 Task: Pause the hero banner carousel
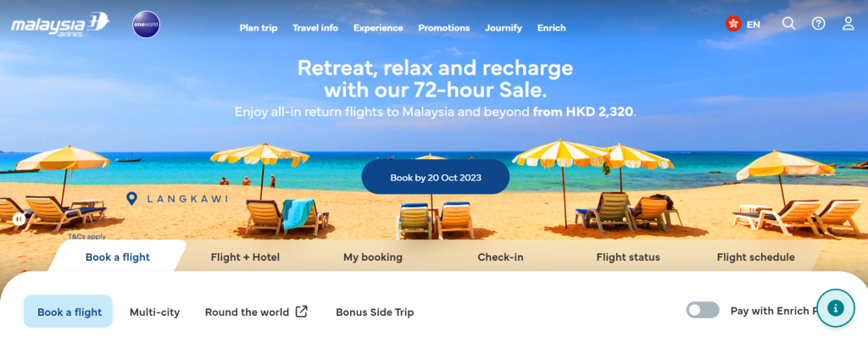click(19, 219)
